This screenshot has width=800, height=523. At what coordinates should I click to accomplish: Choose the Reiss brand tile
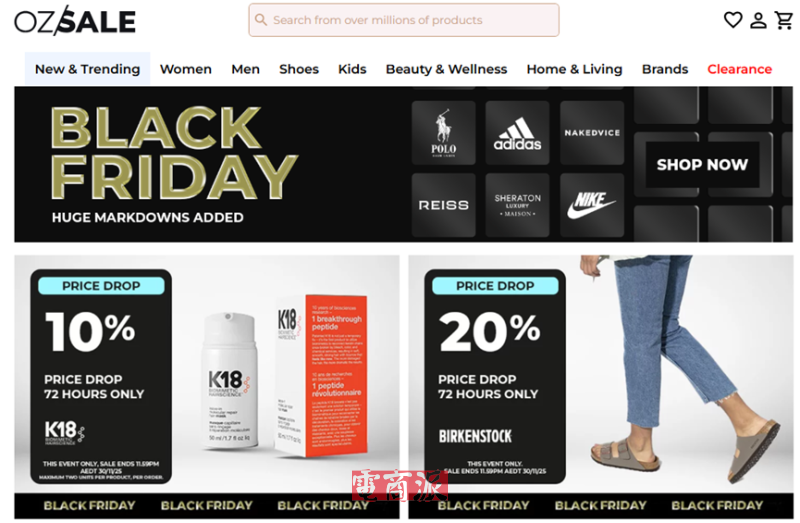[x=443, y=205]
